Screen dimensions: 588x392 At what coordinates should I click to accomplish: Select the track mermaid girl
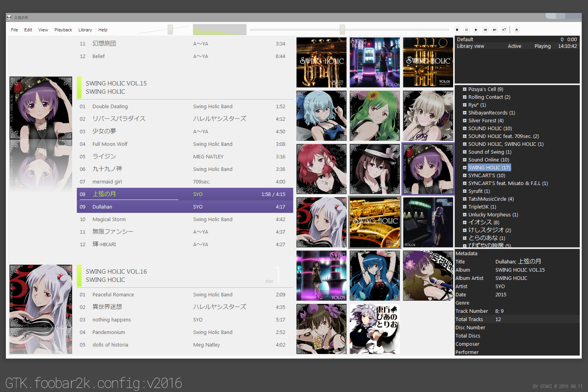point(185,182)
